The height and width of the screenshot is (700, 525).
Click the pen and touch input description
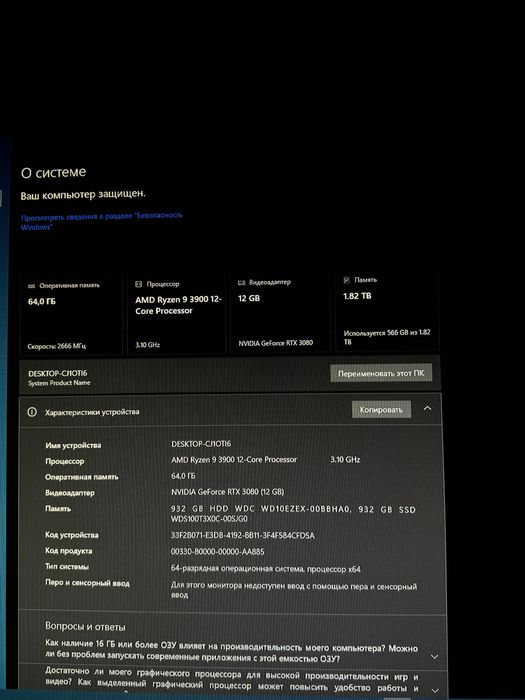(294, 590)
